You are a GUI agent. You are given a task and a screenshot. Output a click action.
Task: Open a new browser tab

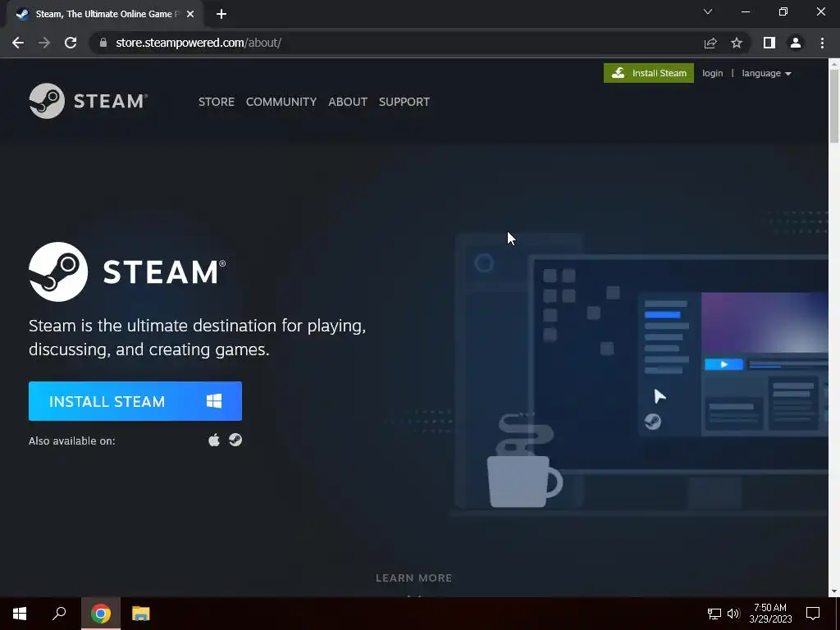coord(221,14)
